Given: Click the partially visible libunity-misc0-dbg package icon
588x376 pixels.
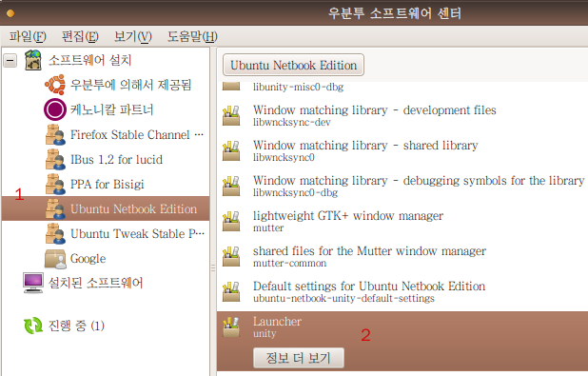Looking at the screenshot, I should [x=231, y=87].
